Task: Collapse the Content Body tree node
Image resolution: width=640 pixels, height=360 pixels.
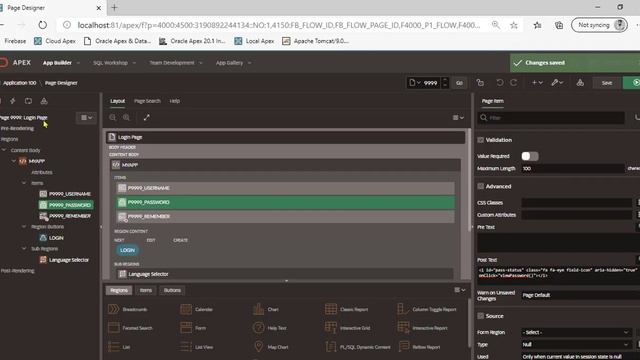Action: [x=4, y=150]
